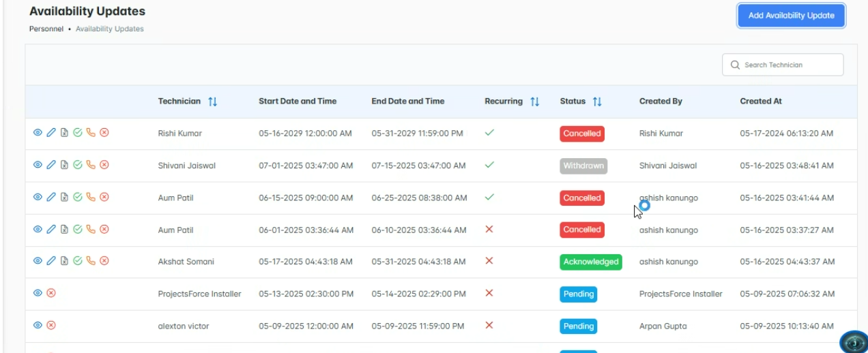
Task: Click the Acknowledged status badge
Action: [591, 262]
